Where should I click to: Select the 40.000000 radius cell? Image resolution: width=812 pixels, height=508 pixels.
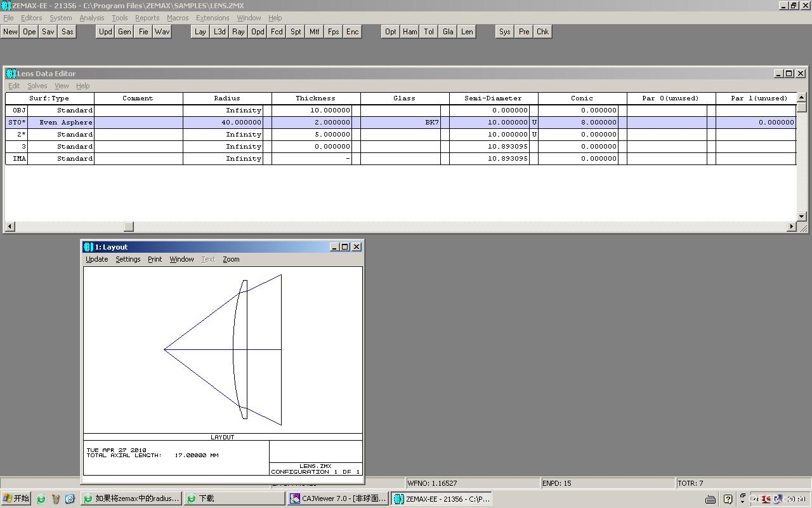(223, 123)
